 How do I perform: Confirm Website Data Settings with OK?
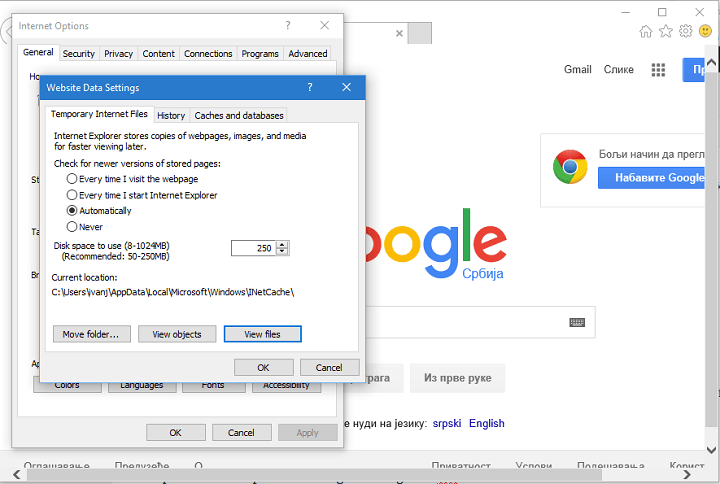point(264,367)
